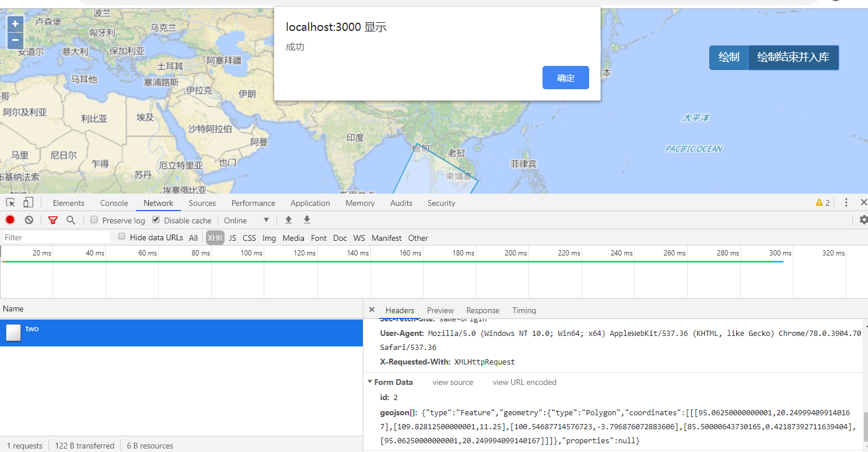
Task: Select the 'two' request row
Action: coord(181,332)
